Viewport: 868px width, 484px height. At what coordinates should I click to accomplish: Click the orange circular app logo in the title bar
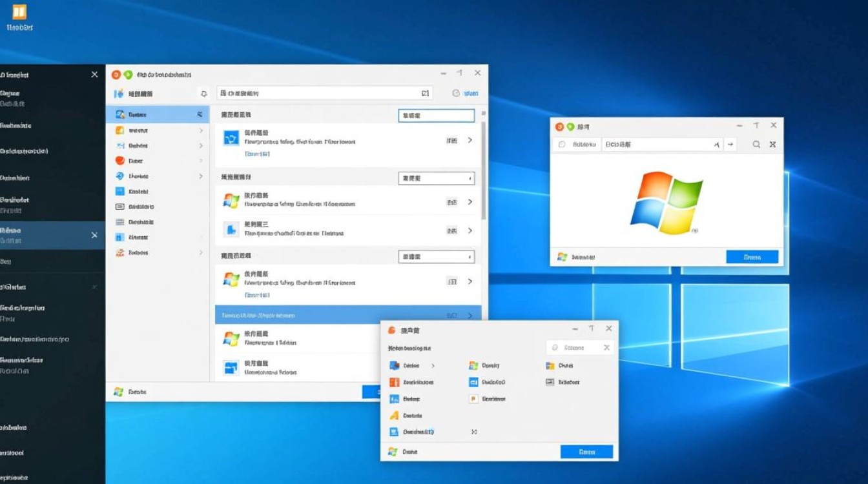point(116,73)
